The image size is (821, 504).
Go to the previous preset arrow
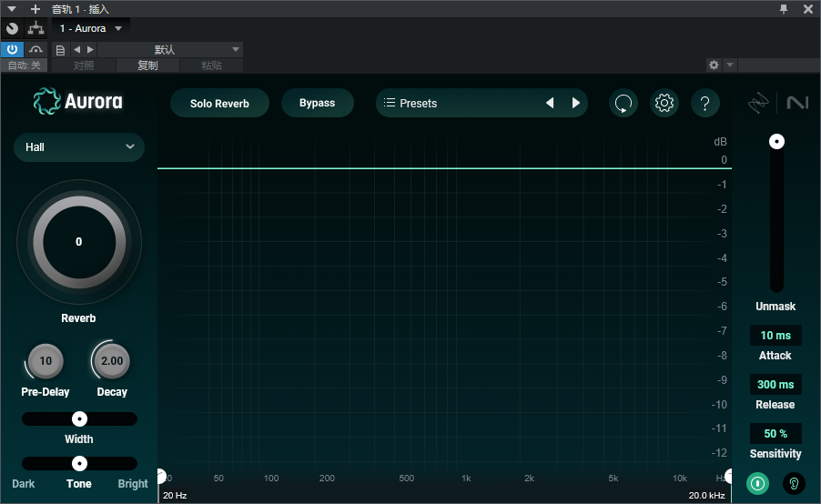click(550, 103)
